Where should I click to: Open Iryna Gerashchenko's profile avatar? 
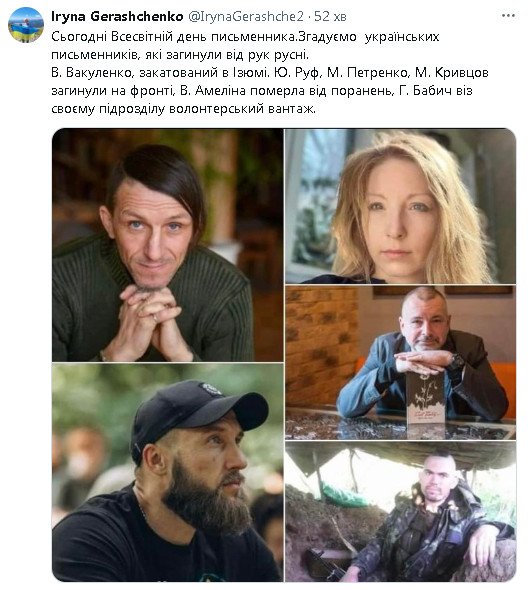coord(26,25)
